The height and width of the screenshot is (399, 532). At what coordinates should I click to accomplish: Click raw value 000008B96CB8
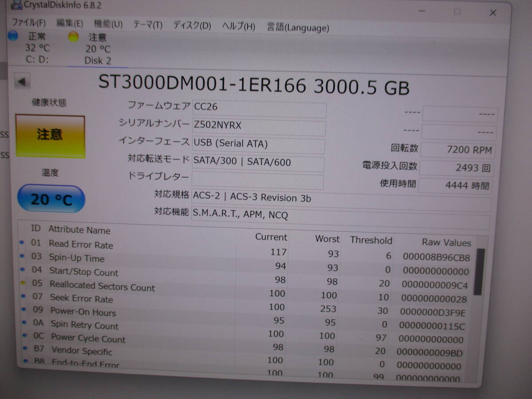click(436, 257)
